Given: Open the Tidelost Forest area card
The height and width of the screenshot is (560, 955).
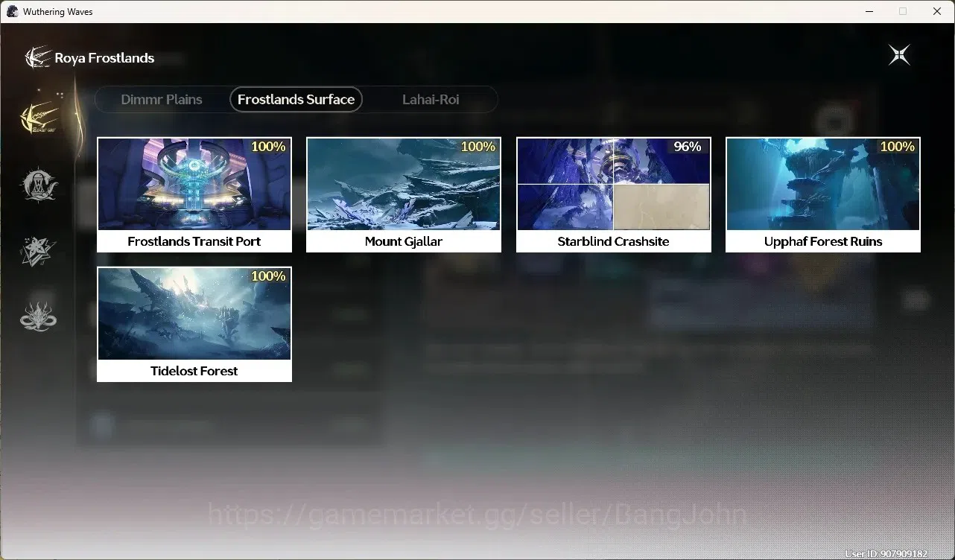Looking at the screenshot, I should click(194, 324).
